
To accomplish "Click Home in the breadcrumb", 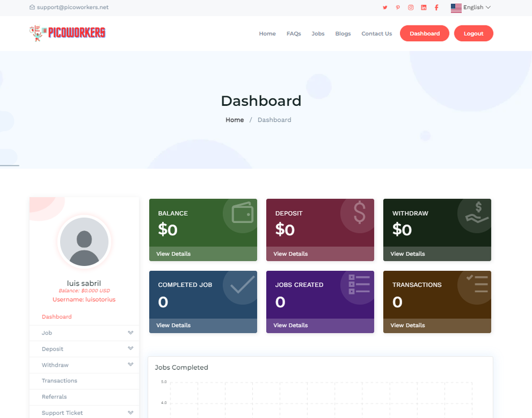I will [x=235, y=120].
